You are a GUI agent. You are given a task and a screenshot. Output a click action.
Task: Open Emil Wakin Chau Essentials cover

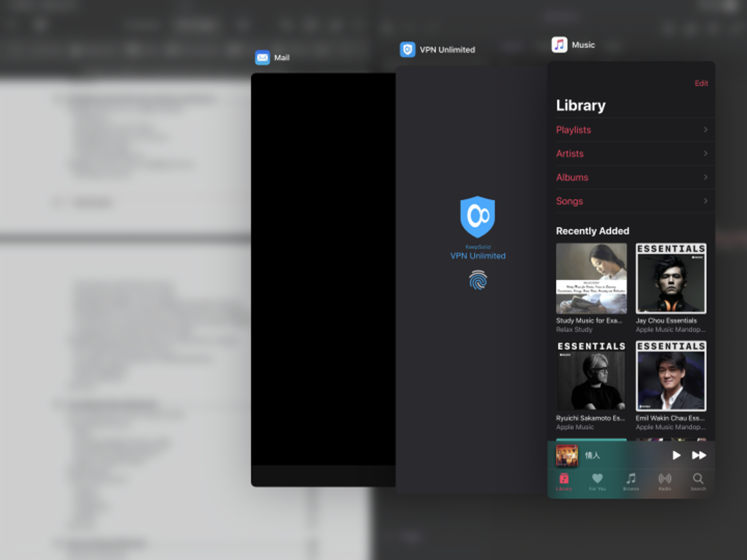671,376
